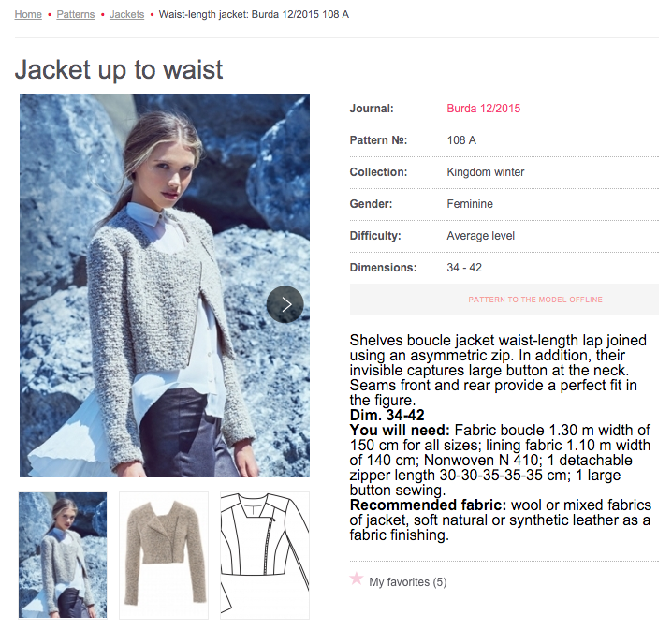
Task: Click the Average level difficulty value
Action: (480, 236)
